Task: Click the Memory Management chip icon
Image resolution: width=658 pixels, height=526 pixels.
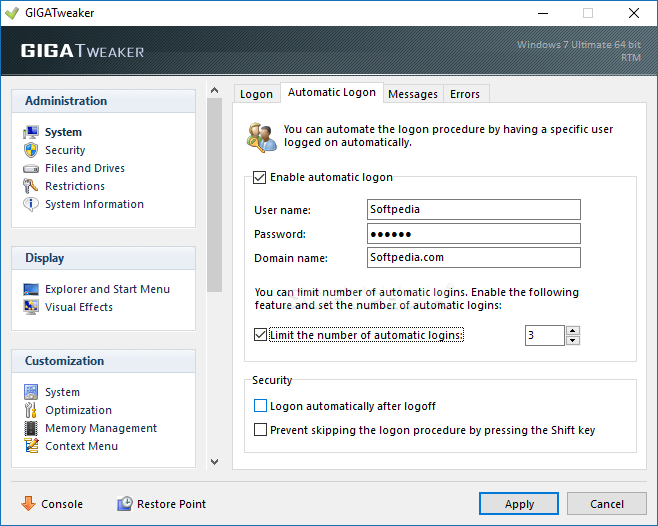Action: (x=31, y=428)
